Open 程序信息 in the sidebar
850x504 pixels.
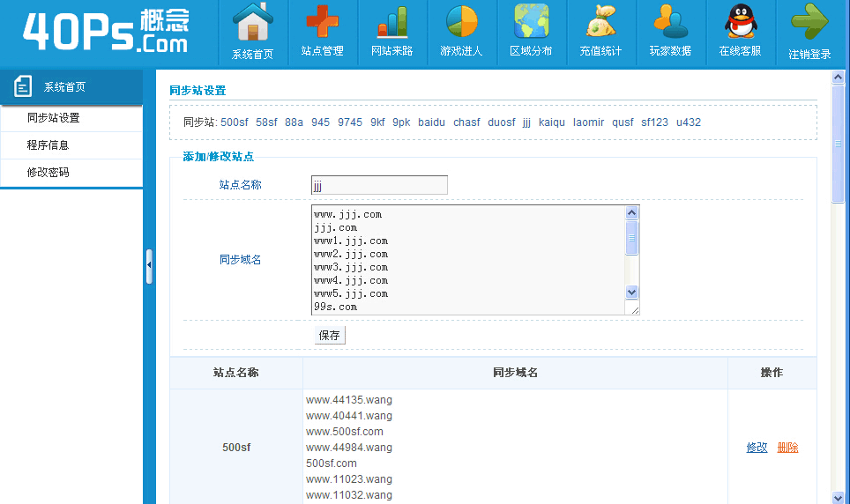[48, 145]
